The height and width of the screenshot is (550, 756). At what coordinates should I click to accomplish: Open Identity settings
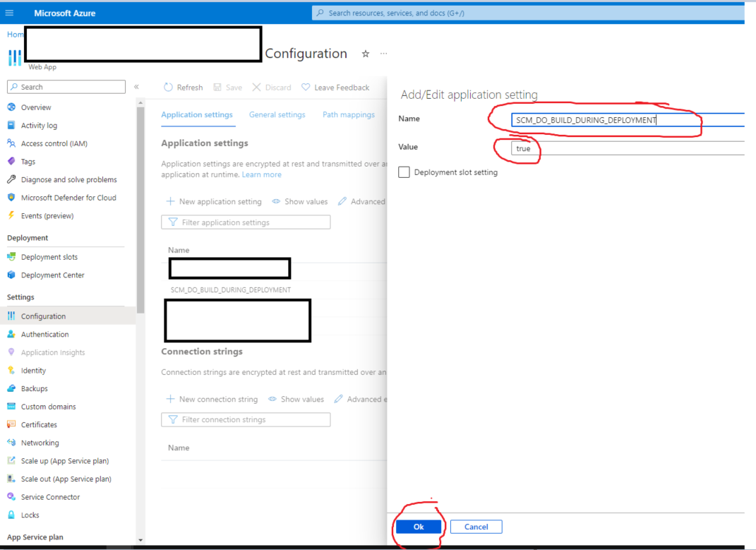(33, 371)
